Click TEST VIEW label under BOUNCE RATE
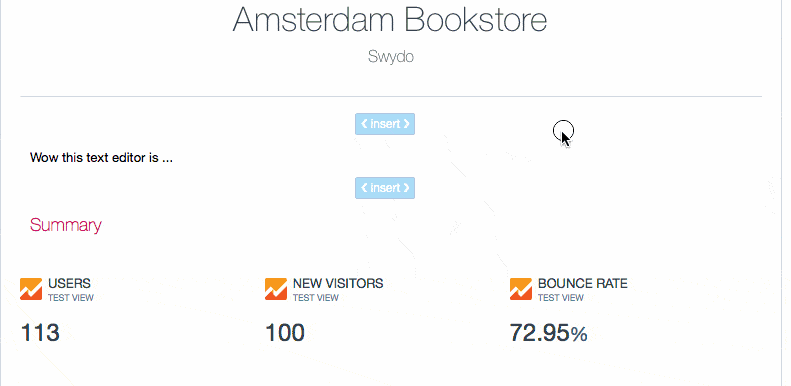The width and height of the screenshot is (791, 386). coord(560,298)
